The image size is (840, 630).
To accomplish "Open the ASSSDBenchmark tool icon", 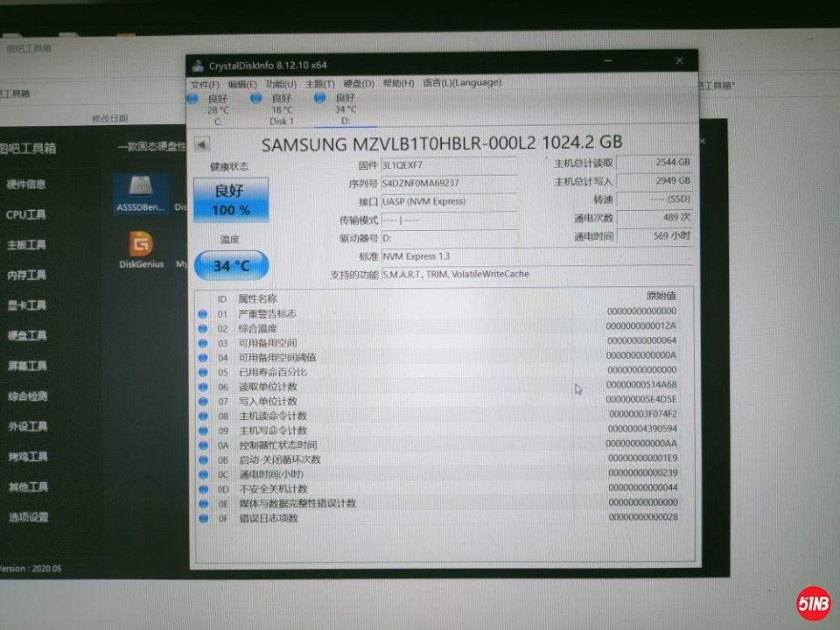I will 139,192.
